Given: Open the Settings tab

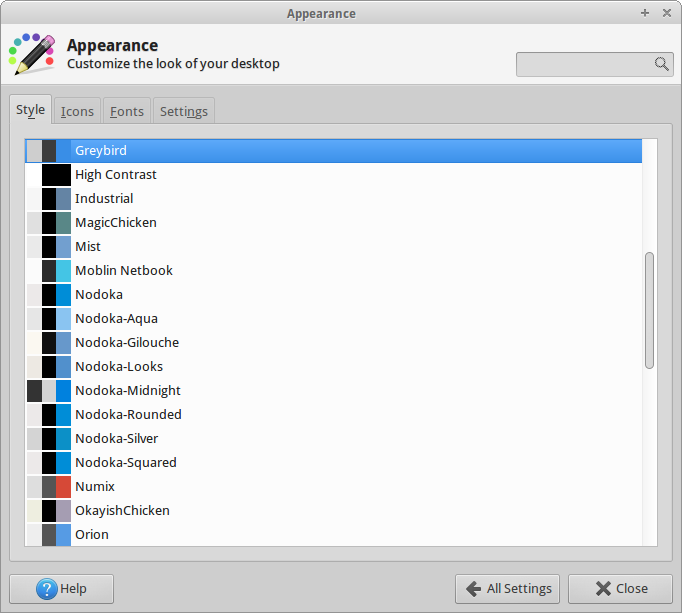Looking at the screenshot, I should 184,111.
